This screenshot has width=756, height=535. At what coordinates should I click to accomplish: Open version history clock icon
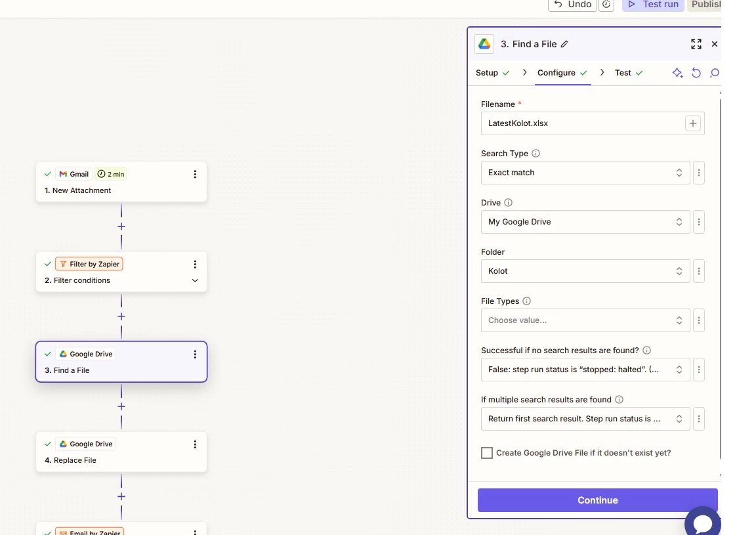tap(606, 5)
